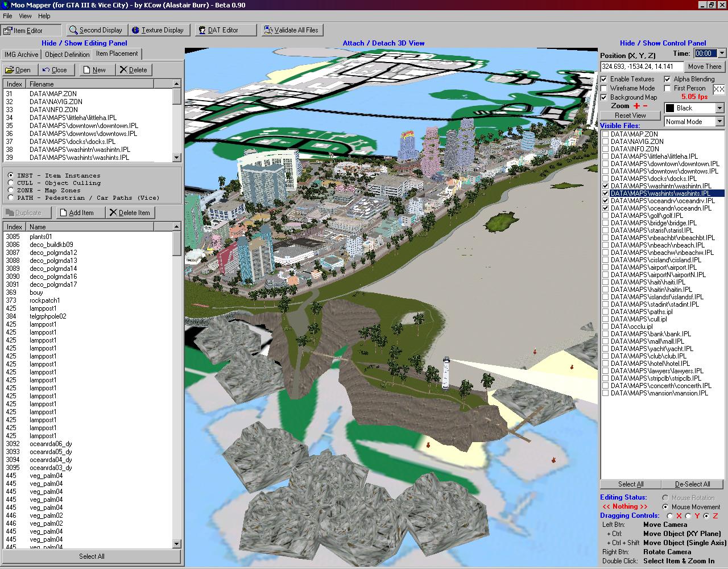728x569 pixels.
Task: Click the Name column header
Action: [90, 227]
